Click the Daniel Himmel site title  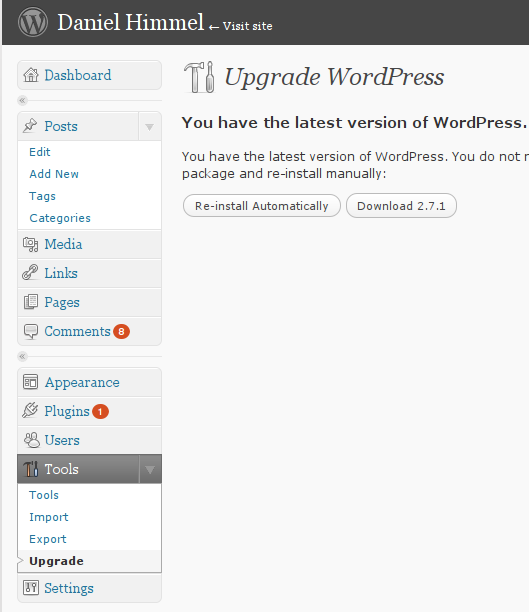click(131, 22)
